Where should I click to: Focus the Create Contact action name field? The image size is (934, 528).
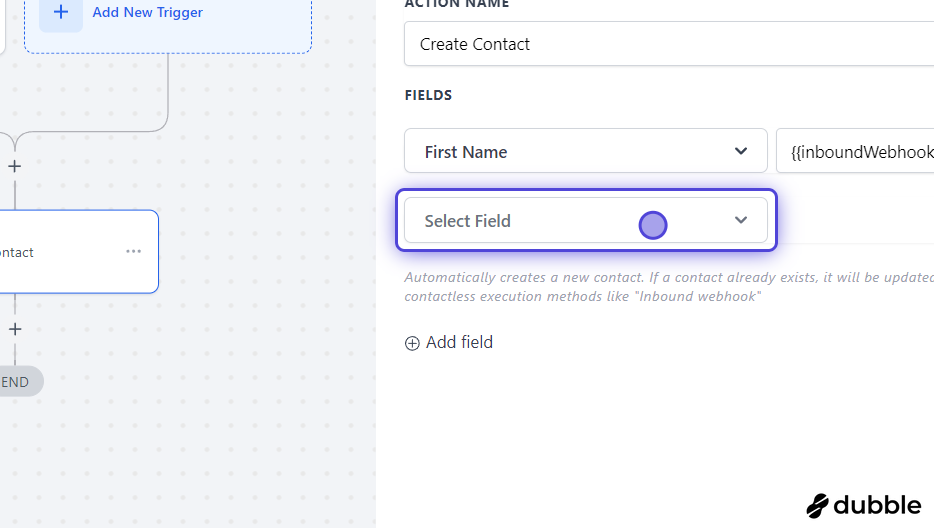click(x=669, y=44)
